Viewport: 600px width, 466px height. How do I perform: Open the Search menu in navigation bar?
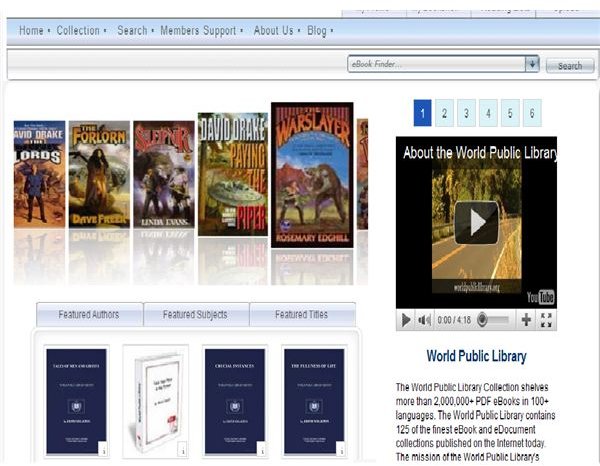(132, 31)
